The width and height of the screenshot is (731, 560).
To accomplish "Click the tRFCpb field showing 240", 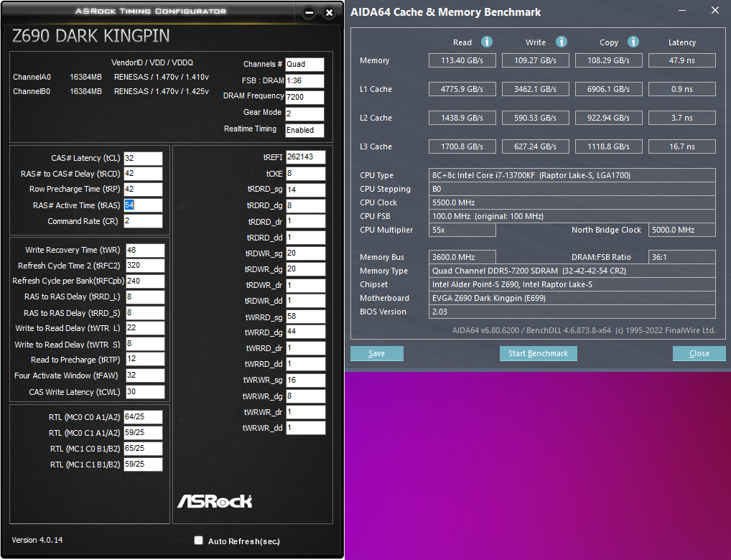I will [146, 281].
